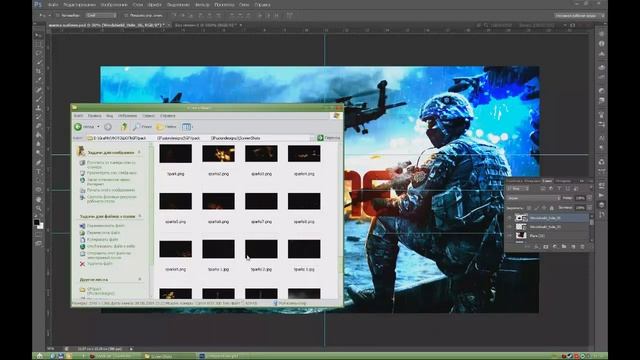The image size is (640, 360).
Task: Click the copy this file link in sidebar
Action: click(99, 240)
